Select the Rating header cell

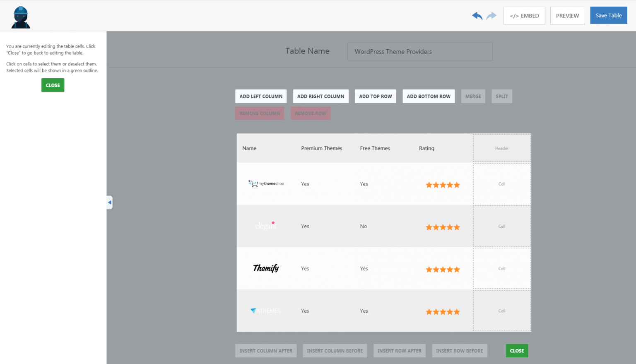[443, 148]
